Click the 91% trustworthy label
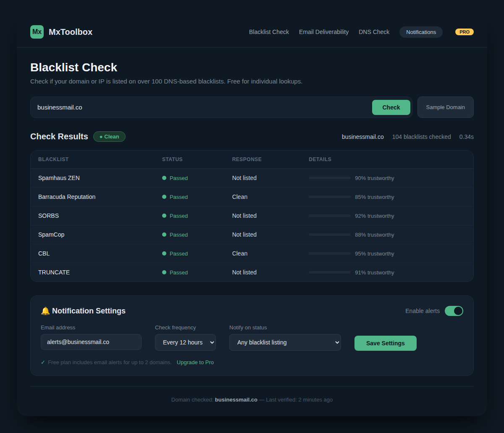 point(375,272)
